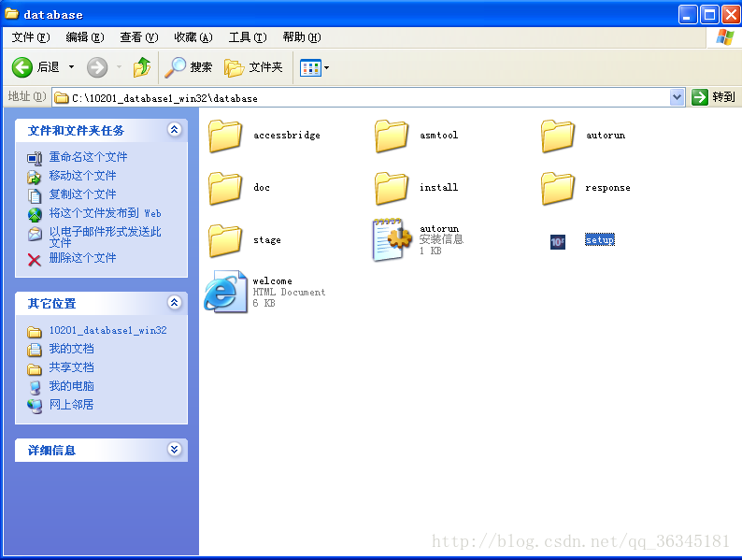Viewport: 742px width, 560px height.
Task: Open 共享文档 location
Action: point(71,367)
